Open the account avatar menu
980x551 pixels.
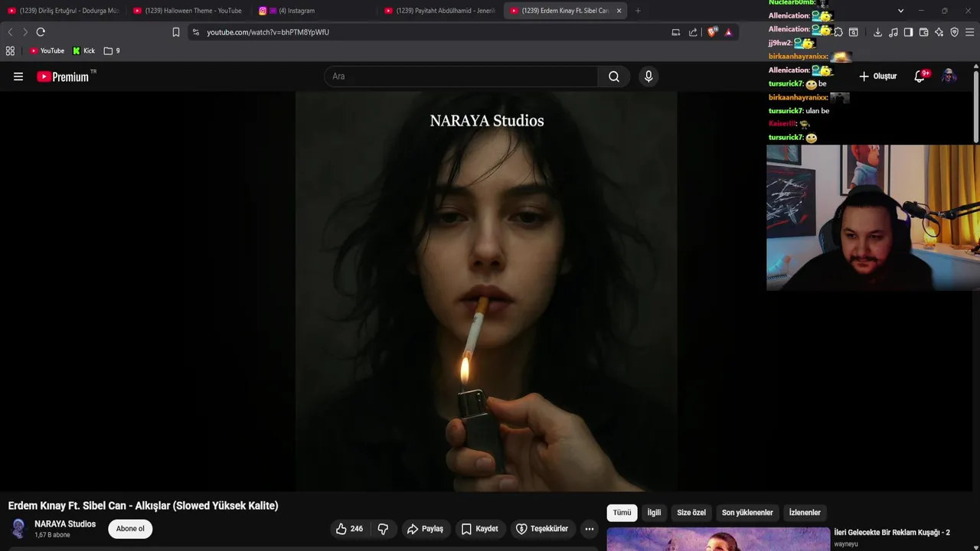coord(949,77)
